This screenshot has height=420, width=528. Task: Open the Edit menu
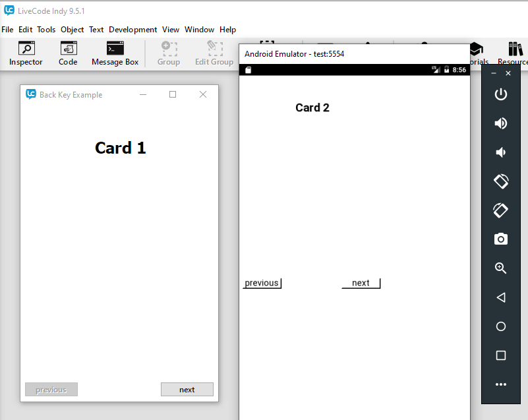25,30
